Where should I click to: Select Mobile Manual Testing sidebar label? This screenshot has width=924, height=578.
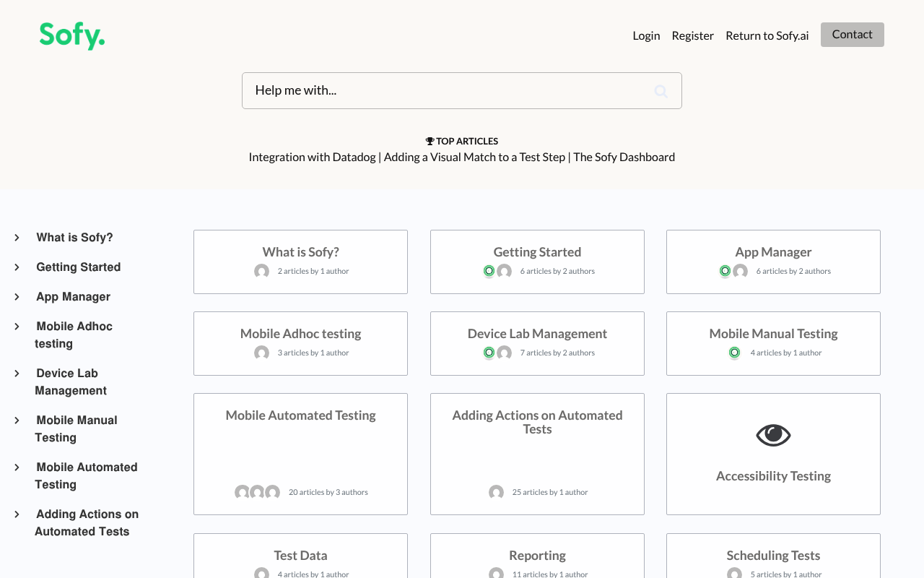(76, 429)
